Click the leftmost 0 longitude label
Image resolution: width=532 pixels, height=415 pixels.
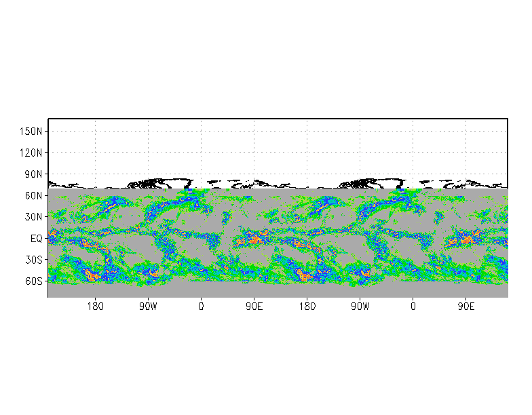click(201, 307)
